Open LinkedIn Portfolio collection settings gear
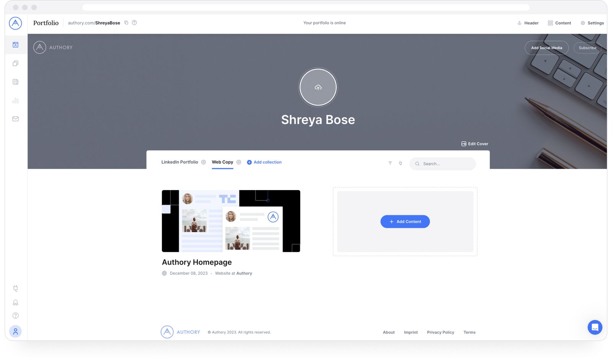This screenshot has width=612, height=364. 203,162
